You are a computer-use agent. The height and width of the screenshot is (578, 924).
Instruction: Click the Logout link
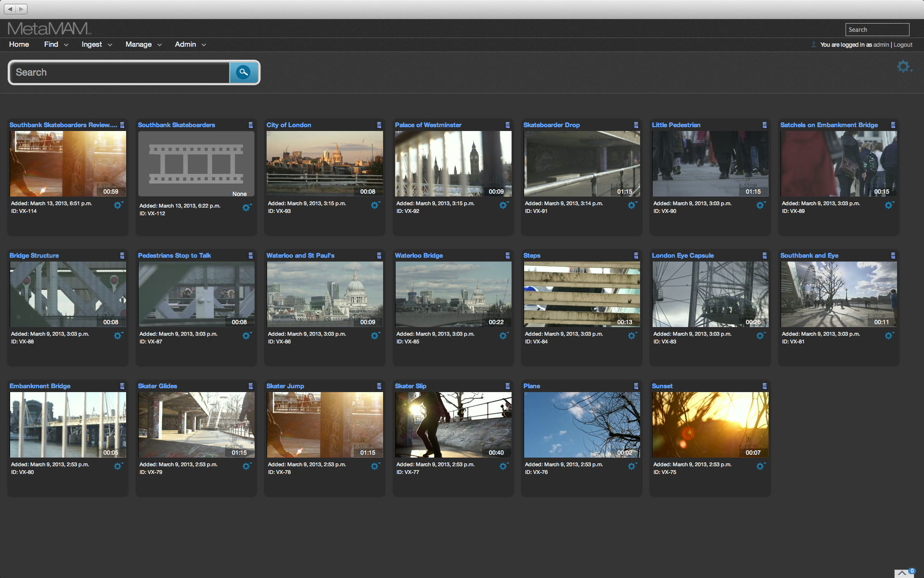903,45
